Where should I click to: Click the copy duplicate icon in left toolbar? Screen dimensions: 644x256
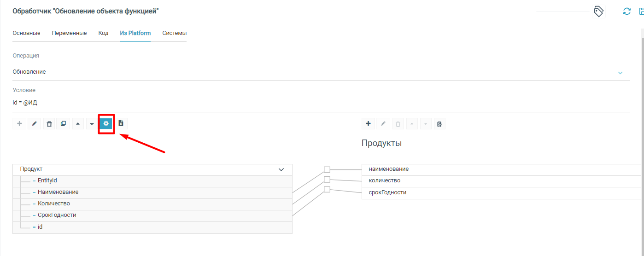63,123
